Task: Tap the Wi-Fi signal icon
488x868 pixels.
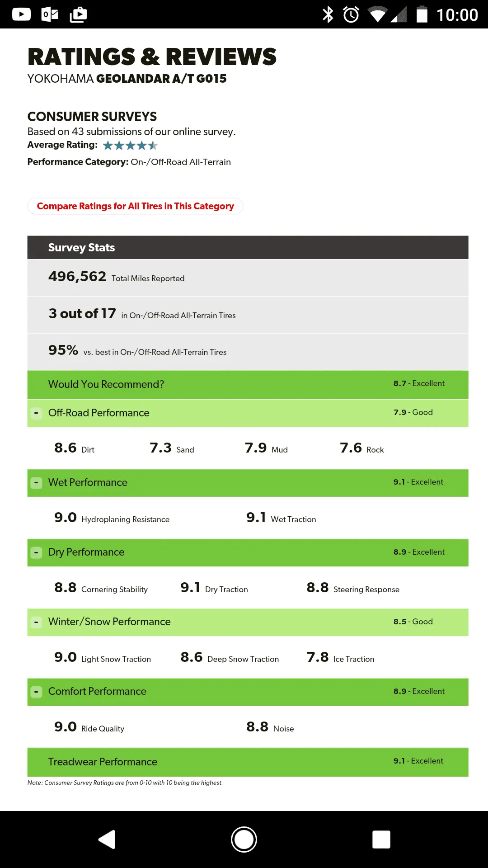Action: pyautogui.click(x=377, y=14)
